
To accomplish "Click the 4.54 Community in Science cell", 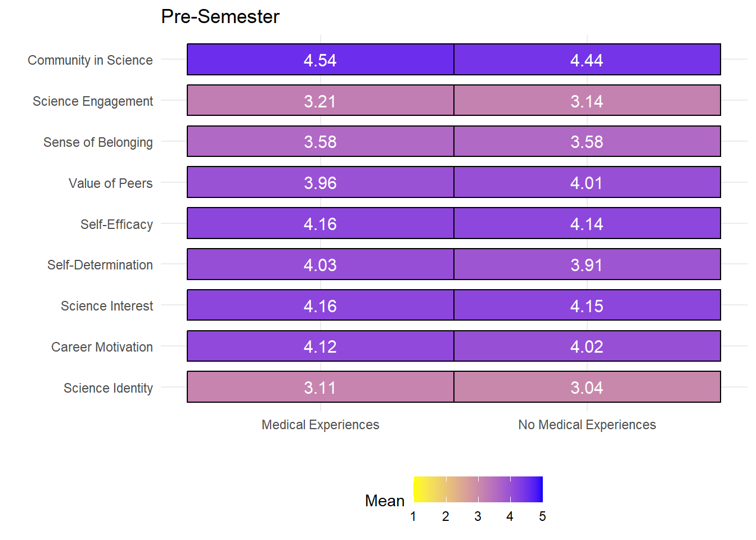I will click(x=321, y=60).
